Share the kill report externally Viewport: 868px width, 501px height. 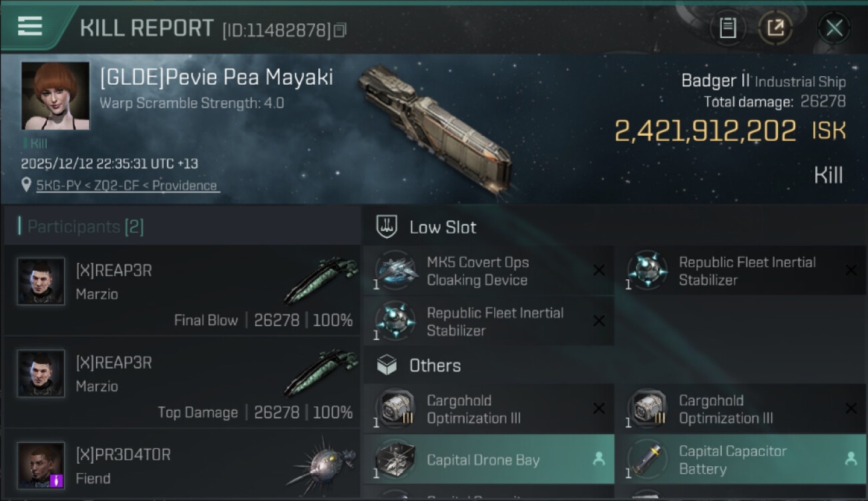(775, 28)
